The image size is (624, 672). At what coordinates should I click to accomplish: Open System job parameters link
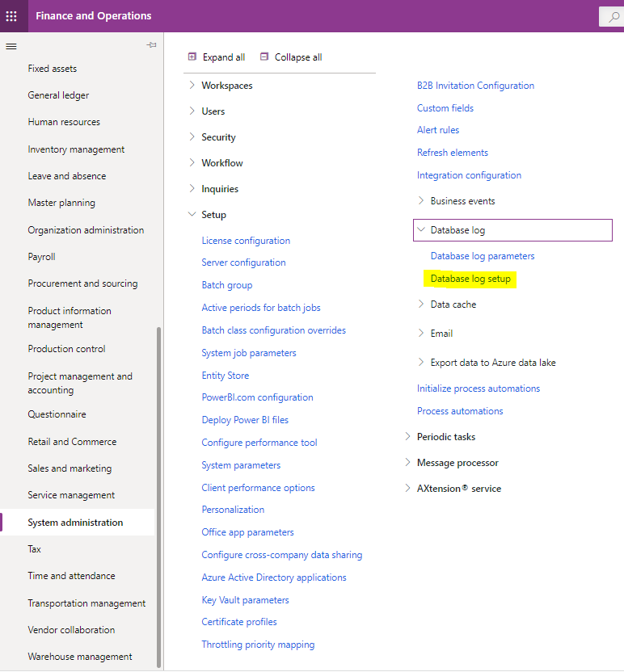point(249,353)
